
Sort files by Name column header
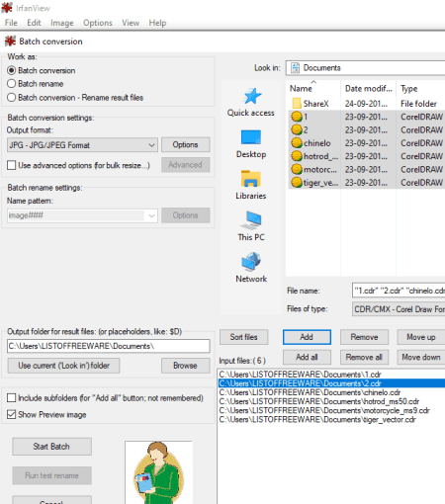point(312,88)
